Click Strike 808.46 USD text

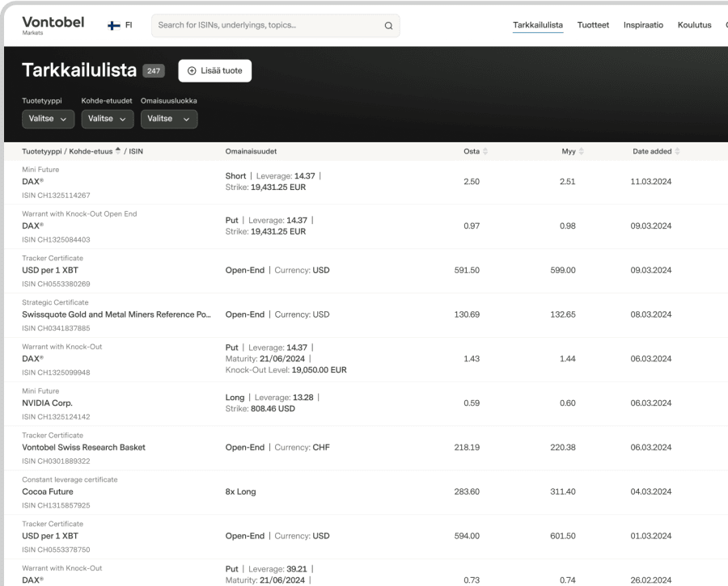260,409
